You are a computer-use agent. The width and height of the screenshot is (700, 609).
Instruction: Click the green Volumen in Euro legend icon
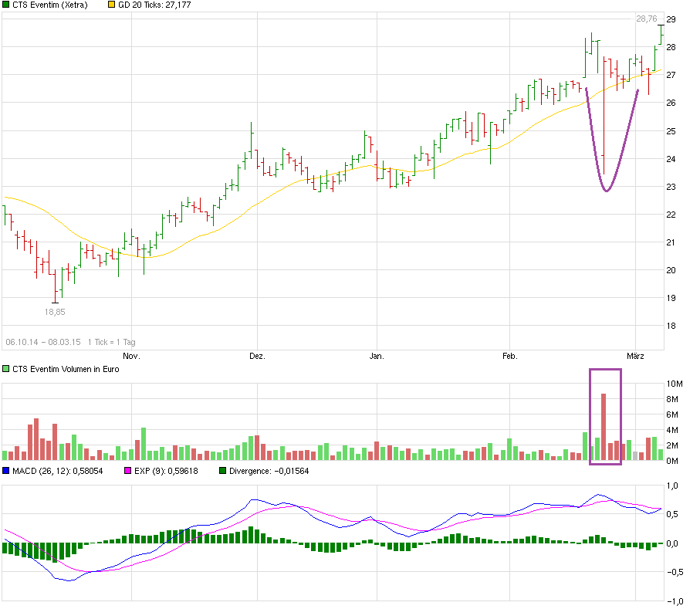pos(7,369)
